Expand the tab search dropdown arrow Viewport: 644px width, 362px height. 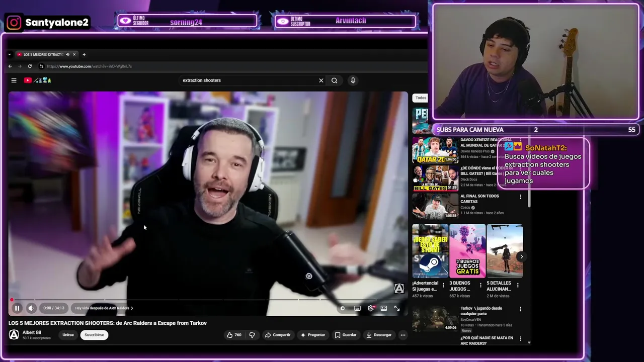point(9,54)
